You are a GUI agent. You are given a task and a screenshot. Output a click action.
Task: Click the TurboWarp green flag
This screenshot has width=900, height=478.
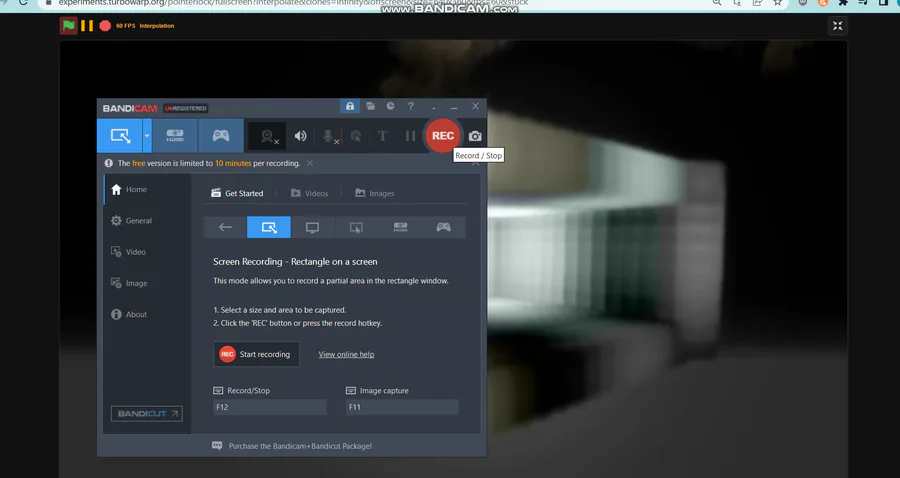point(68,26)
